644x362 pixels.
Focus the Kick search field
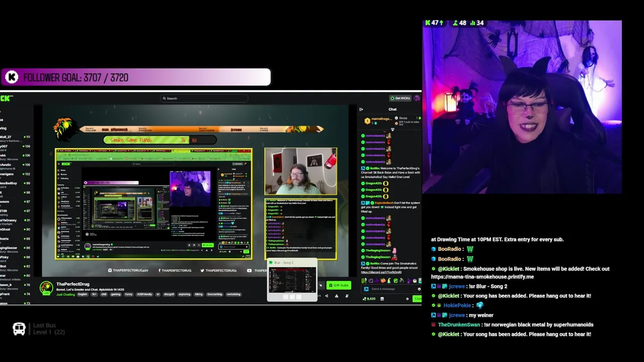pyautogui.click(x=204, y=99)
